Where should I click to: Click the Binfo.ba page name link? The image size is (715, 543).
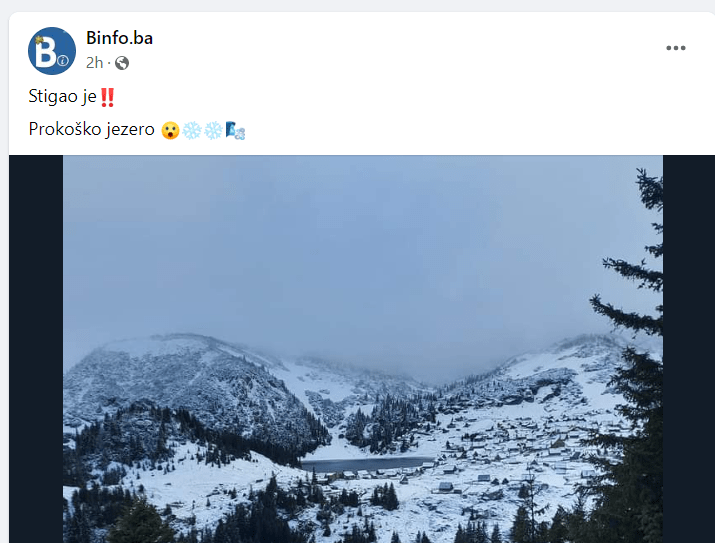pos(119,38)
